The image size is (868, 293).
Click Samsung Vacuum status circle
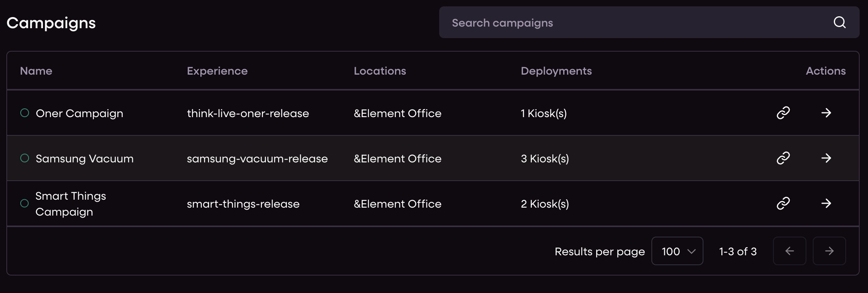[x=25, y=158]
